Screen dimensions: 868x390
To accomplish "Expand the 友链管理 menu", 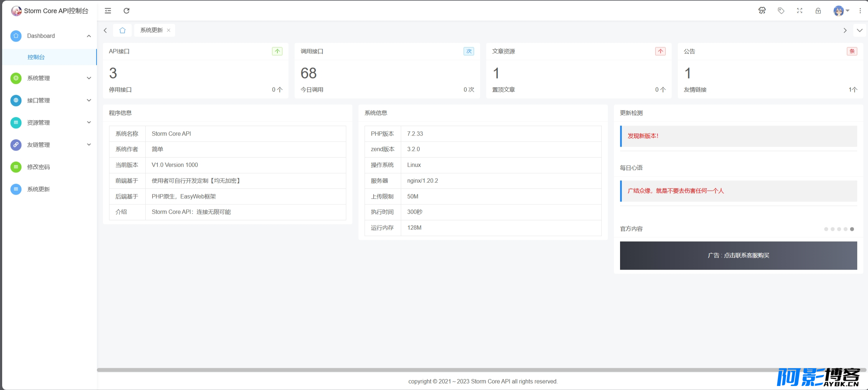I will pos(49,145).
